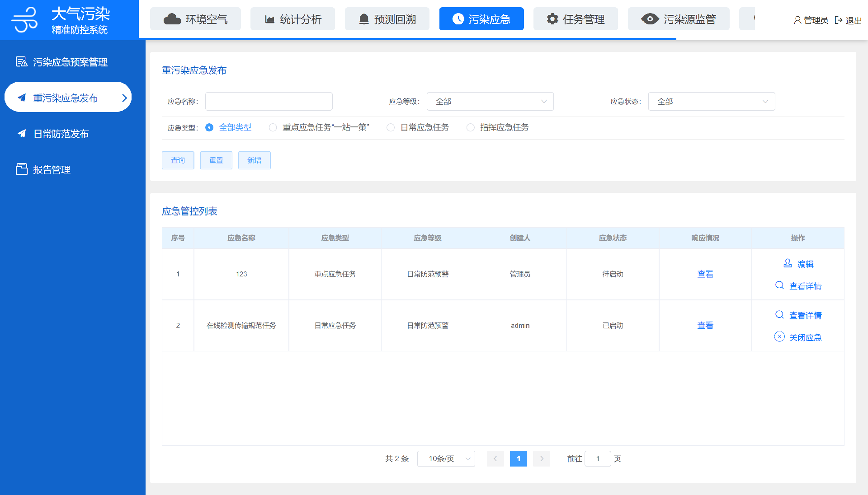Click the chart icon on 统计分析 tab

pyautogui.click(x=269, y=19)
